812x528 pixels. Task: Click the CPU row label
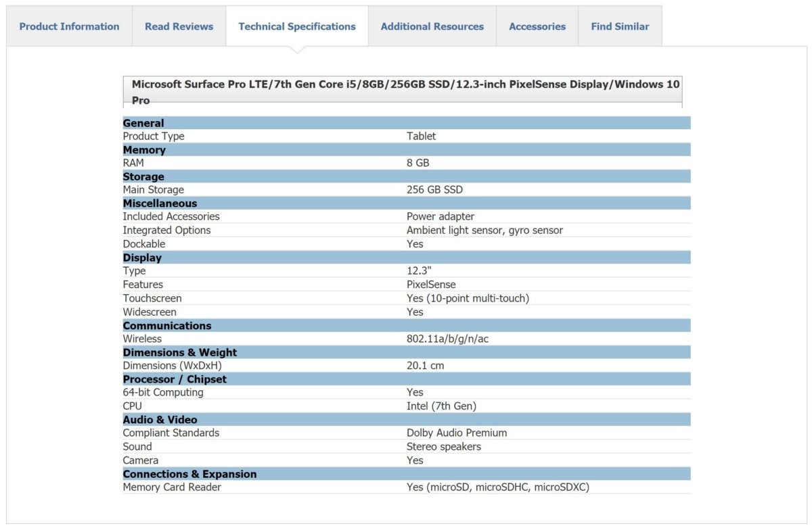[133, 406]
